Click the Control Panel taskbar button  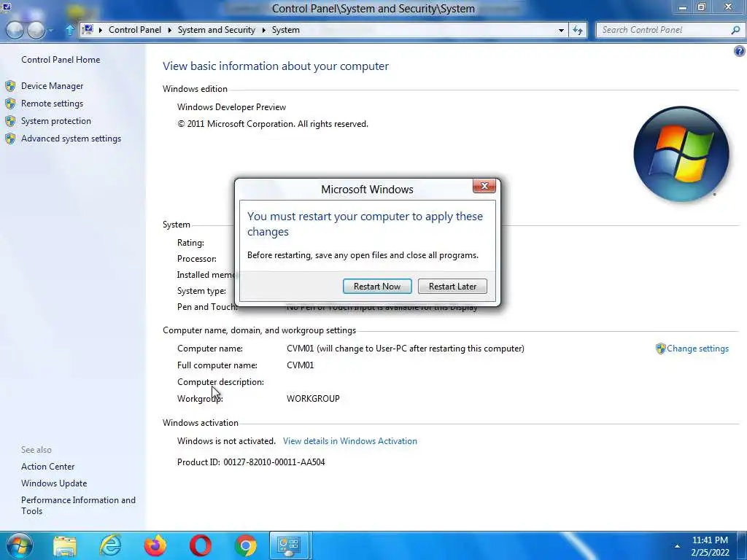click(x=289, y=545)
